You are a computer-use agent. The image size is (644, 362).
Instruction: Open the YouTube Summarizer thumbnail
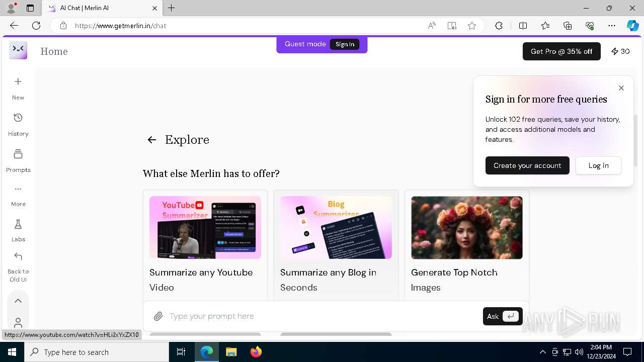coord(205,227)
